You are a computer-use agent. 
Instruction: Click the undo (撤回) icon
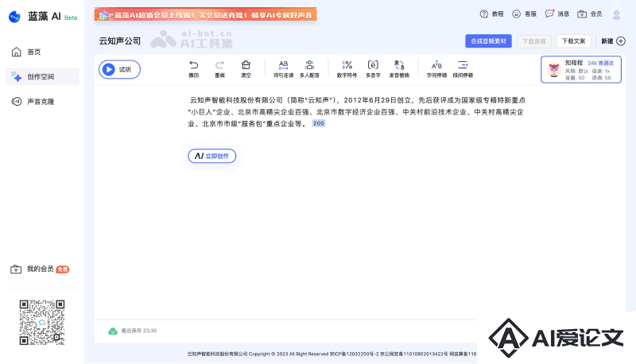[194, 68]
